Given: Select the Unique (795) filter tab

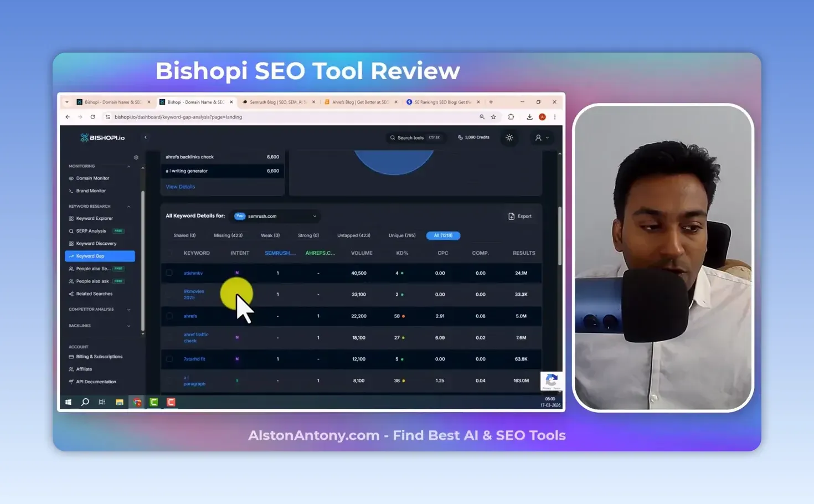Looking at the screenshot, I should pos(402,235).
